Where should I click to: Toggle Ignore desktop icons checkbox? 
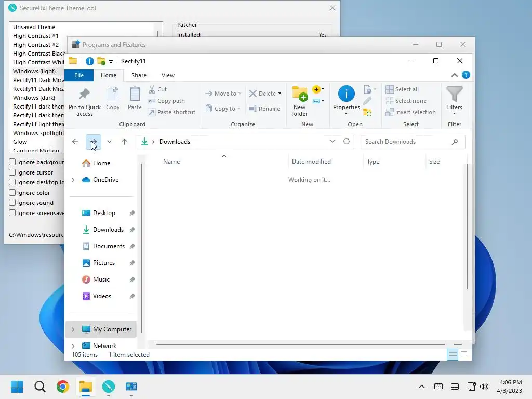12,182
